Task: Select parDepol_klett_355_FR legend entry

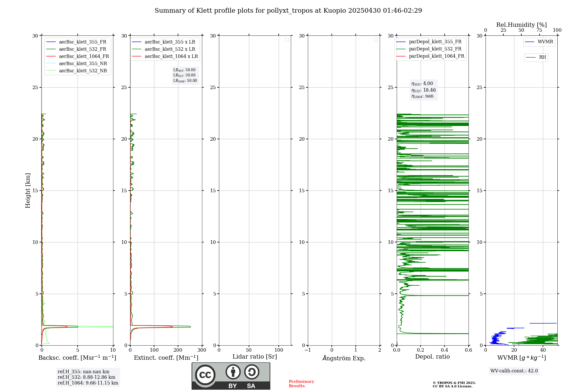Action: pyautogui.click(x=429, y=42)
